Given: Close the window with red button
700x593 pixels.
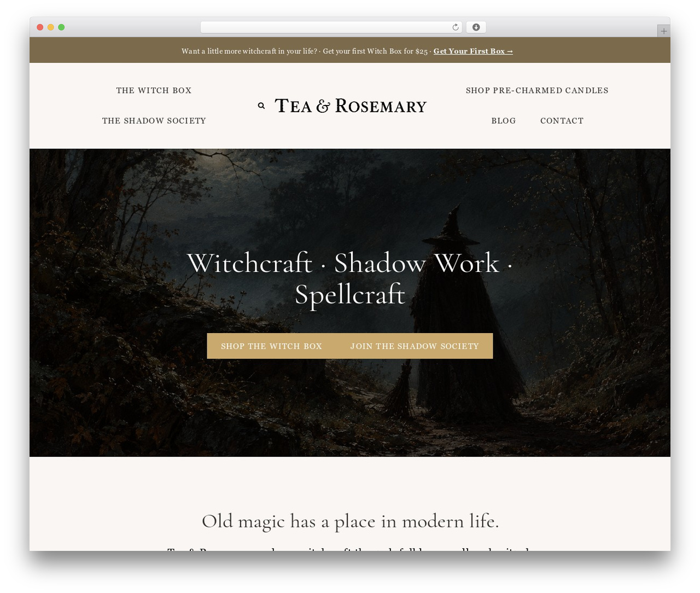Looking at the screenshot, I should 40,27.
